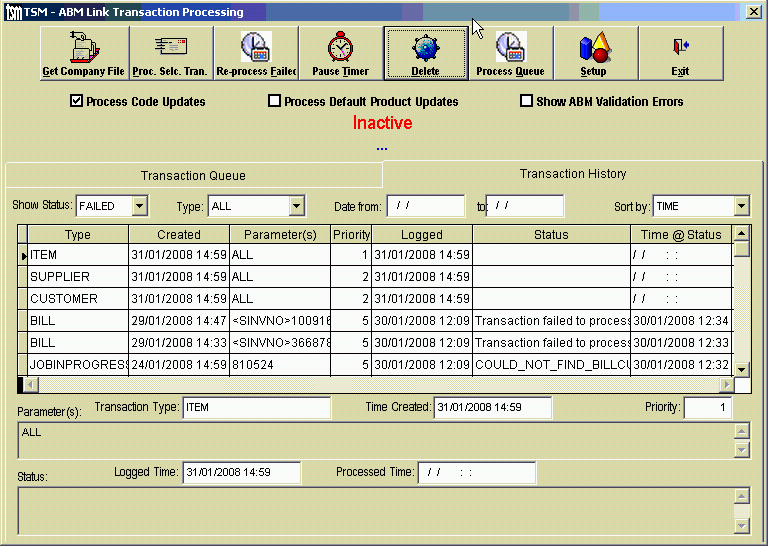Tick Show ABM Validation Errors checkbox
768x546 pixels.
[527, 101]
